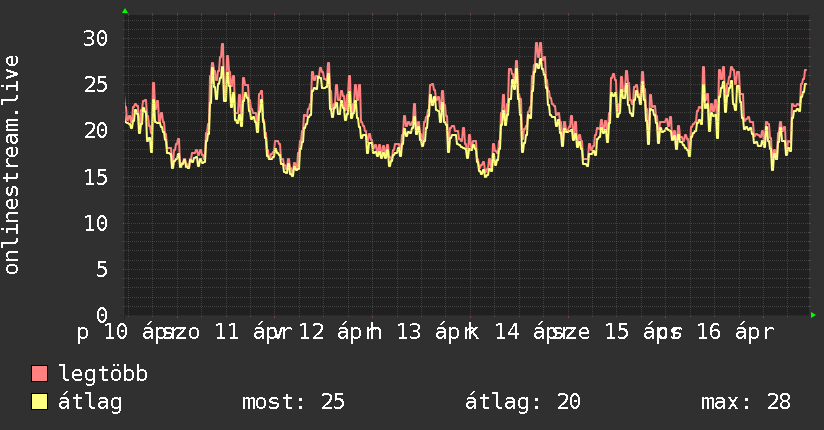Select the 'átlag' legend label beside the yellow swatch
This screenshot has width=824, height=430.
tap(90, 402)
